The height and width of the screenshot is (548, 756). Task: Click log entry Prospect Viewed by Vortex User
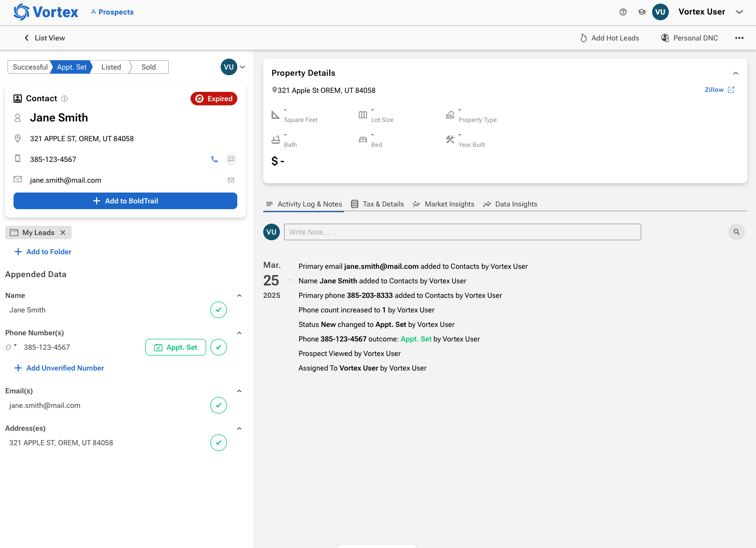click(x=349, y=353)
